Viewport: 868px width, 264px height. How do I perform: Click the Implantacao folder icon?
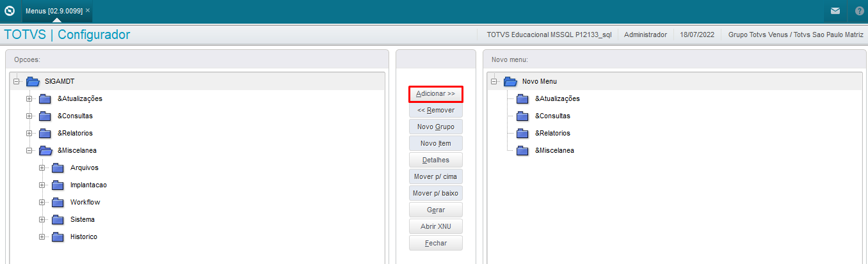point(58,185)
